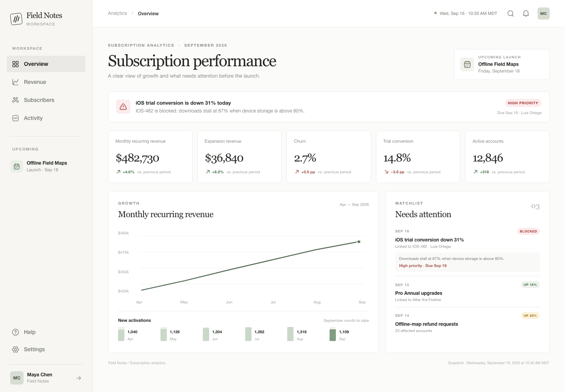This screenshot has height=392, width=565.
Task: Click the UP 18% badge
Action: [x=530, y=285]
